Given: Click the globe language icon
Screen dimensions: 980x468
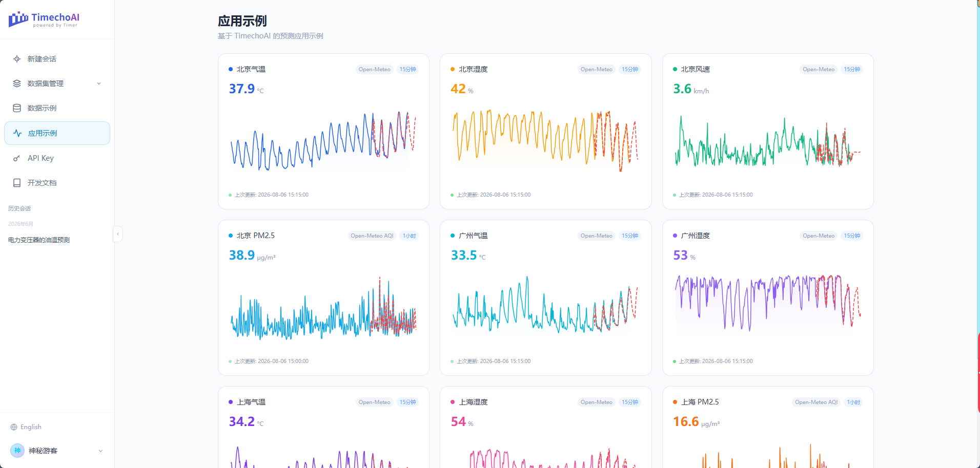Looking at the screenshot, I should point(14,427).
